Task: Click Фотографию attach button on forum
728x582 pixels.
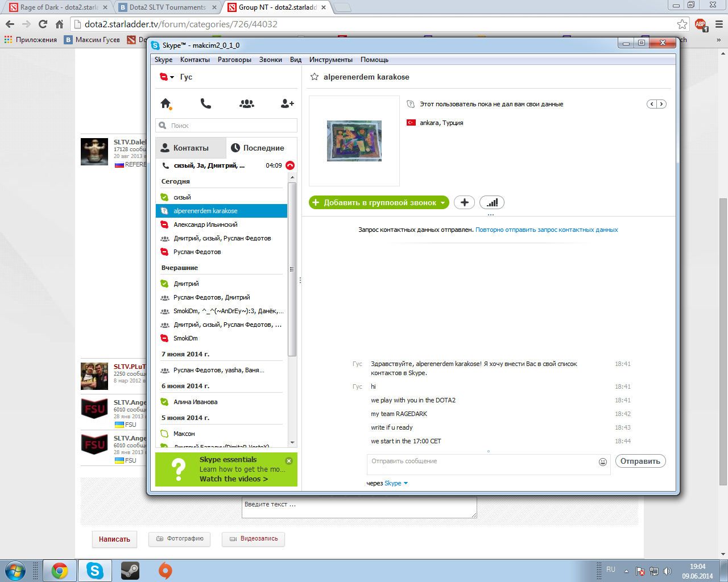Action: click(179, 539)
